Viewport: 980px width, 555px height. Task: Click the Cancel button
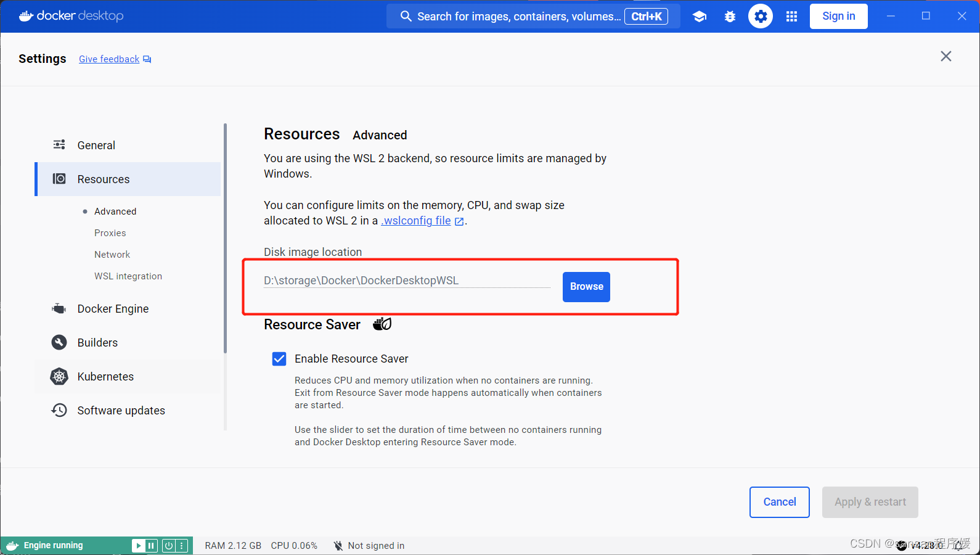pos(780,502)
